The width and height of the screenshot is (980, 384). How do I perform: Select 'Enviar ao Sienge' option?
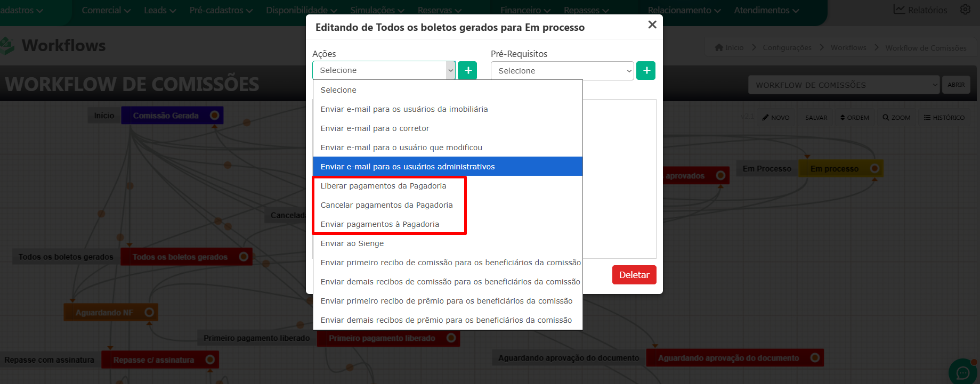click(x=448, y=243)
